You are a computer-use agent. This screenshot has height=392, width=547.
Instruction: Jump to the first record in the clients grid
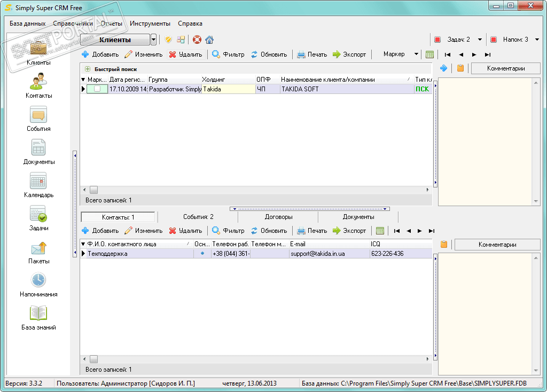click(448, 54)
